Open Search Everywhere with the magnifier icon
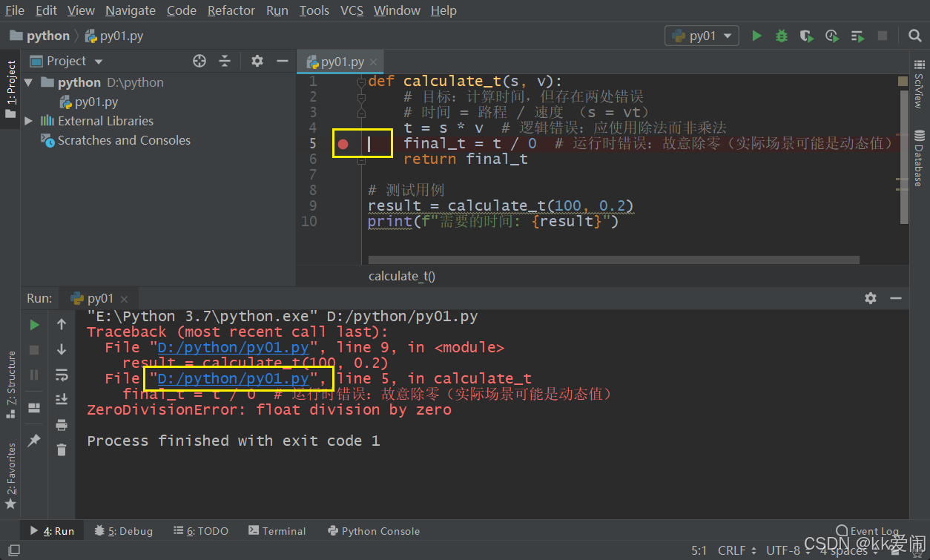930x560 pixels. [x=915, y=35]
